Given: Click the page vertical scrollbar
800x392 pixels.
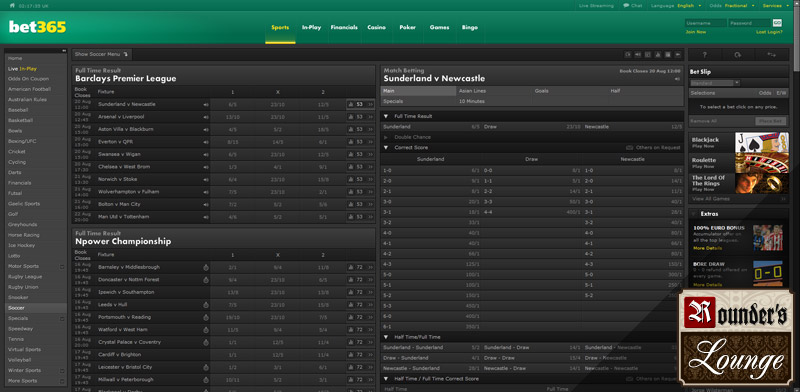Looking at the screenshot, I should 796,38.
